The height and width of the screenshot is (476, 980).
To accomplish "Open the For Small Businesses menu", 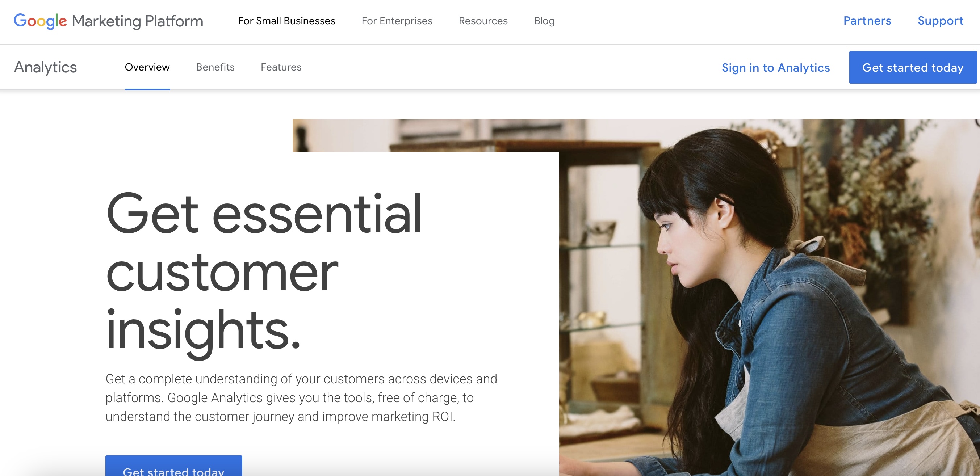I will (286, 21).
